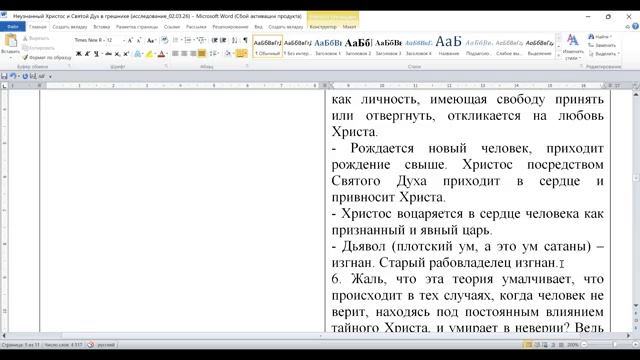This screenshot has width=640, height=360.
Task: Click the Decrease Indent icon
Action: click(214, 40)
